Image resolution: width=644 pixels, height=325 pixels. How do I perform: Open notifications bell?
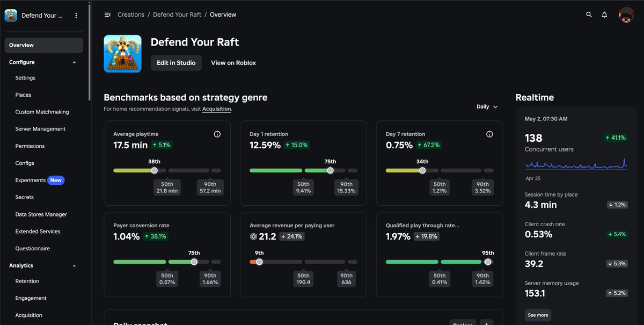tap(604, 15)
